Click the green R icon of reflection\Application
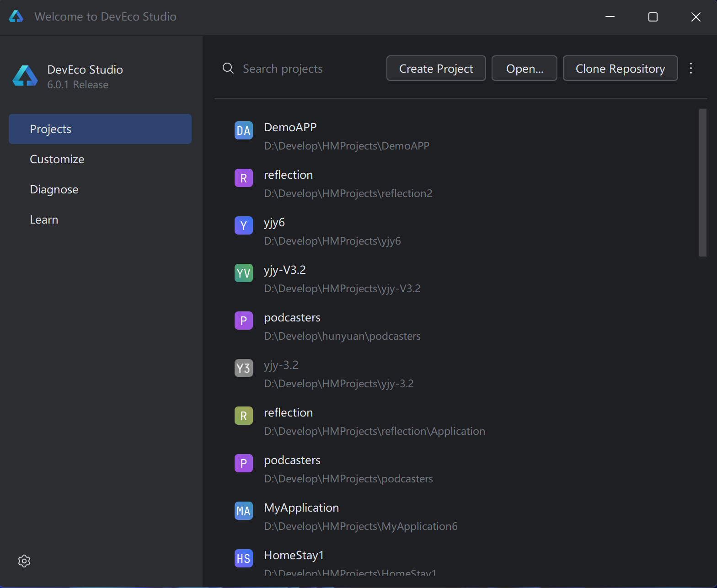 point(244,416)
